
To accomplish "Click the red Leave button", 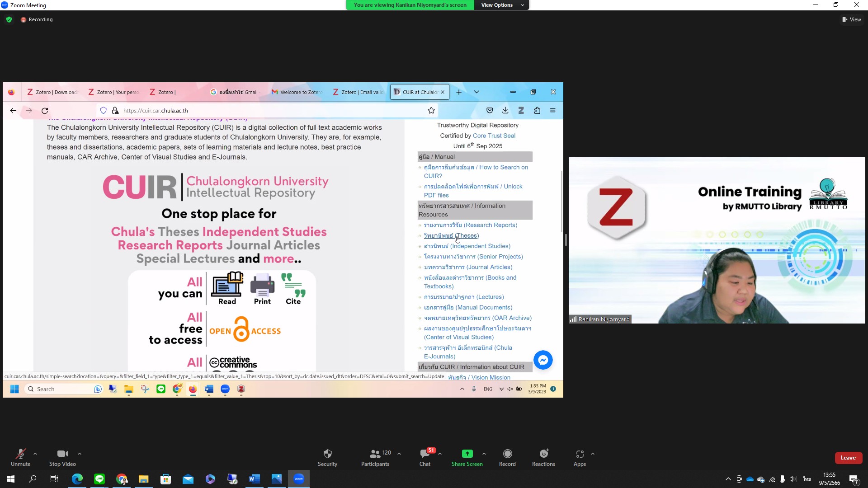I will tap(848, 458).
